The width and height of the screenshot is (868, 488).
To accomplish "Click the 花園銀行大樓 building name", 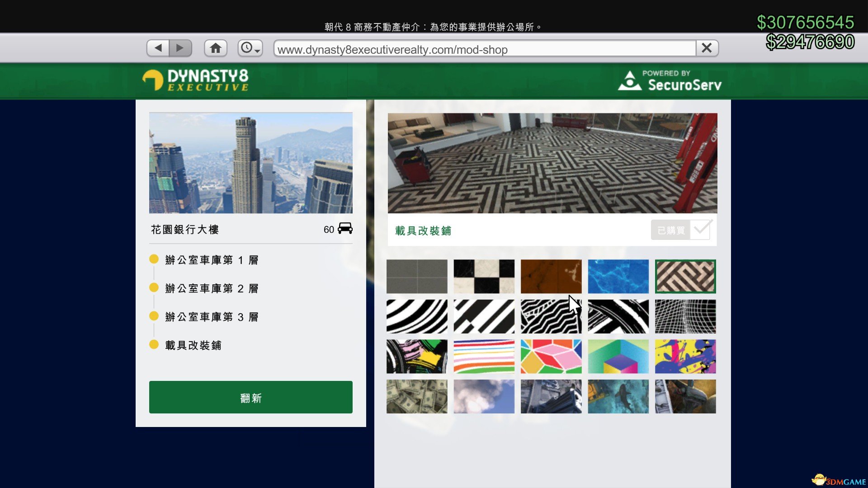I will click(x=185, y=230).
